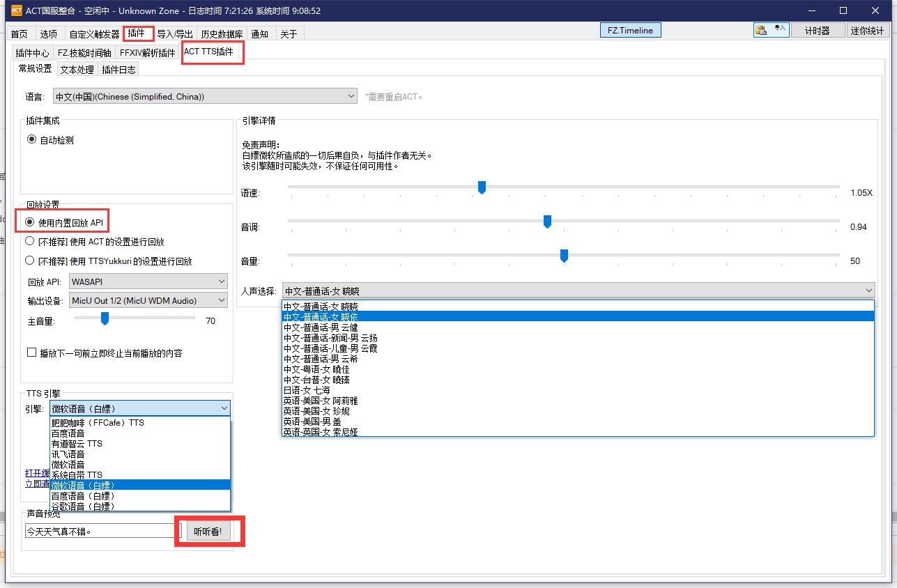
Task: Select the 使用内置回放 API radio button
Action: tap(29, 222)
